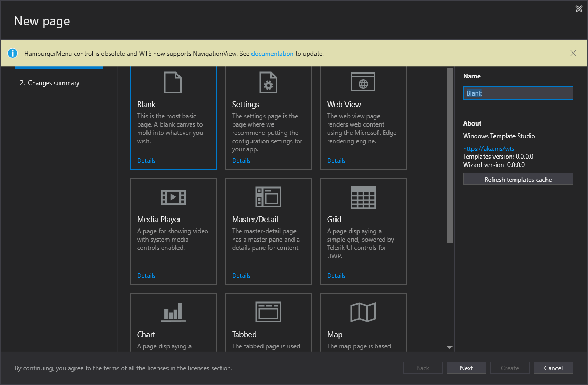The image size is (588, 385).
Task: Select the Grid table icon
Action: click(x=363, y=197)
